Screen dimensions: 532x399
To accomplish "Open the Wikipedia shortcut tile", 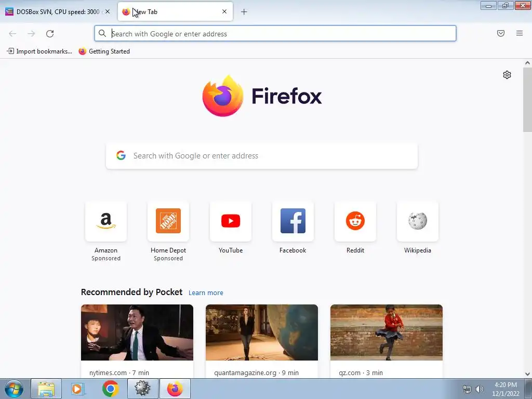I will coord(418,221).
